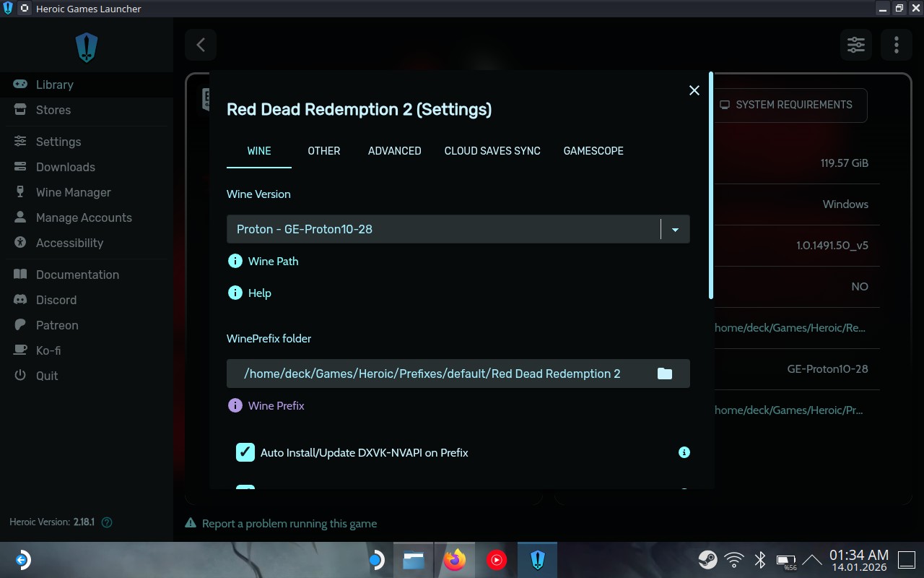Open the file manager from taskbar
The height and width of the screenshot is (578, 924).
click(x=414, y=560)
